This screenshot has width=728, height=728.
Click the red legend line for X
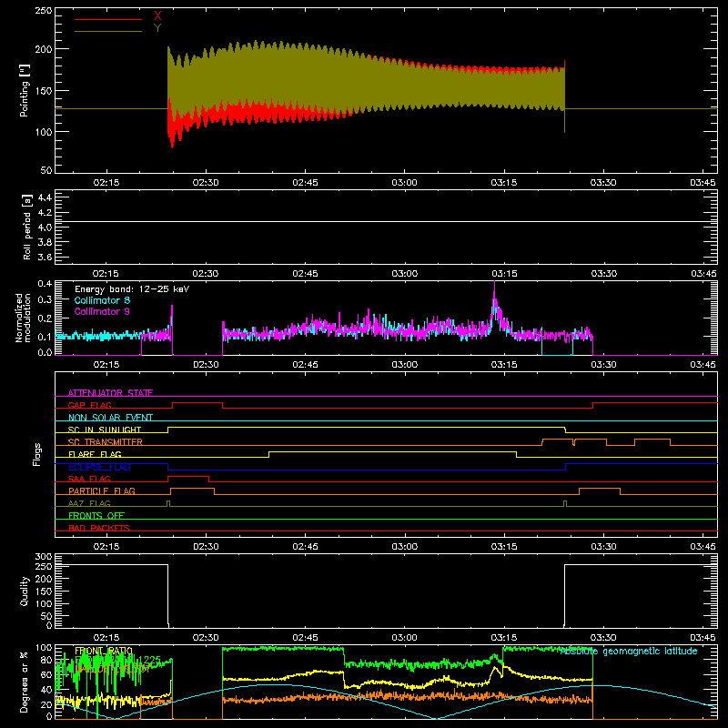click(108, 19)
